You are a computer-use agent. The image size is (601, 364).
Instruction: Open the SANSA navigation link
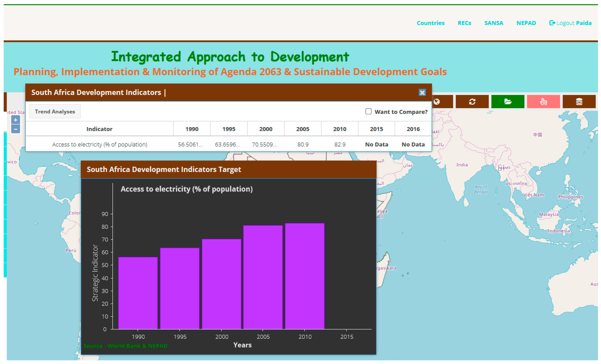pyautogui.click(x=494, y=23)
